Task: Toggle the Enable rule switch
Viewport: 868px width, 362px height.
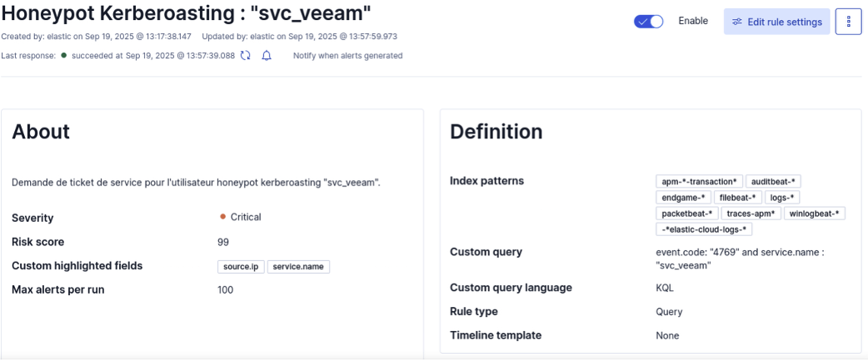Action: coord(648,22)
